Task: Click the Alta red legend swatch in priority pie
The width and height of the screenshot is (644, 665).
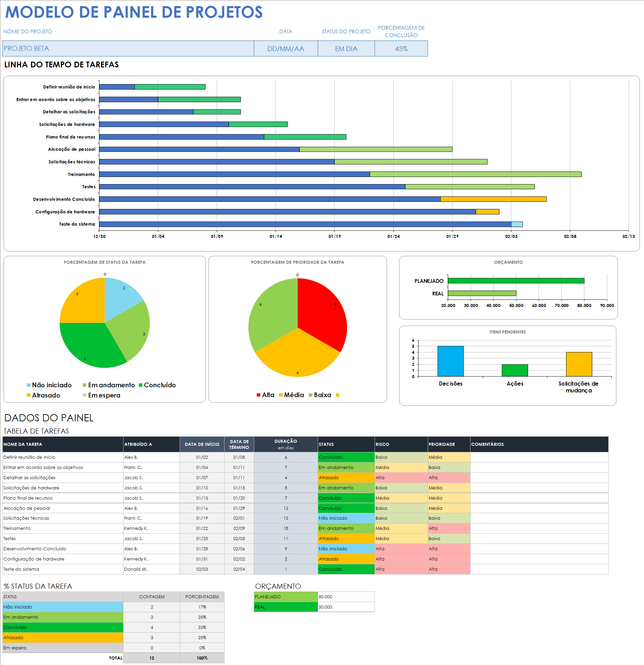Action: pyautogui.click(x=259, y=395)
